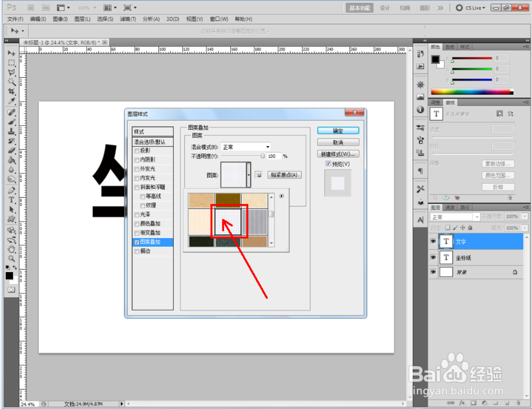
Task: Select the Hand tool
Action: click(x=12, y=248)
